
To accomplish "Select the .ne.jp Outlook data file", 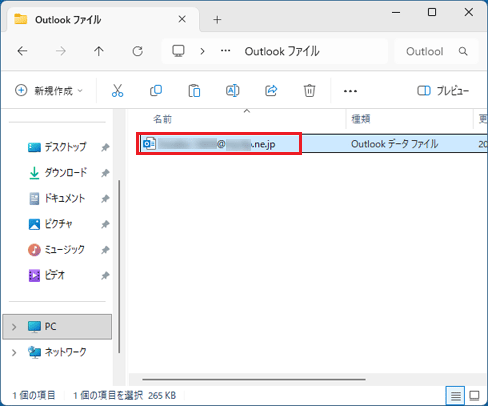I will pyautogui.click(x=216, y=144).
